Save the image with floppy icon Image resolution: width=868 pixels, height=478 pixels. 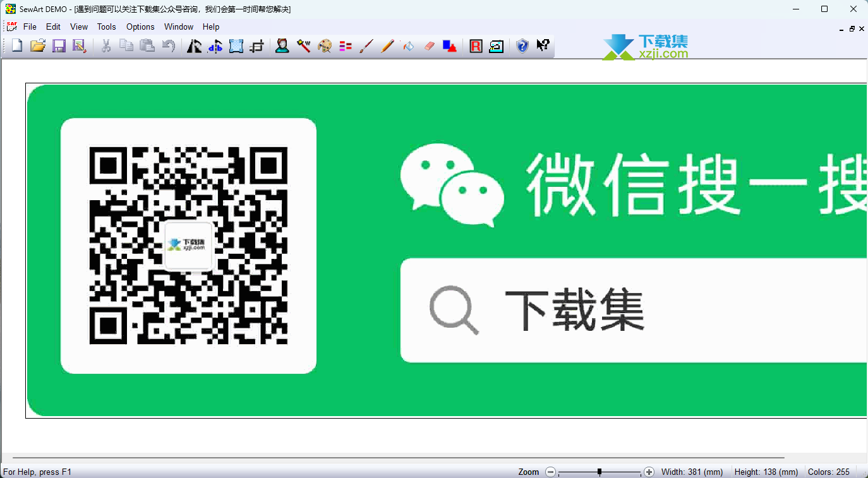click(59, 45)
